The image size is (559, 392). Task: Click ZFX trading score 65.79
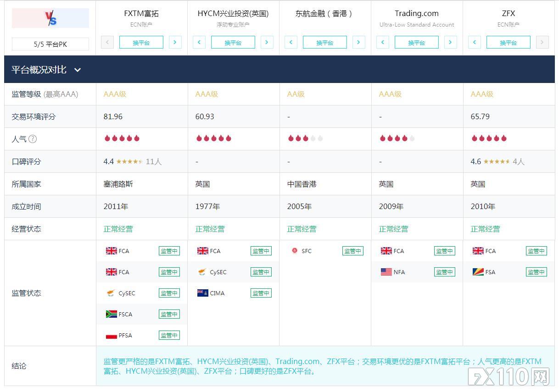[480, 116]
